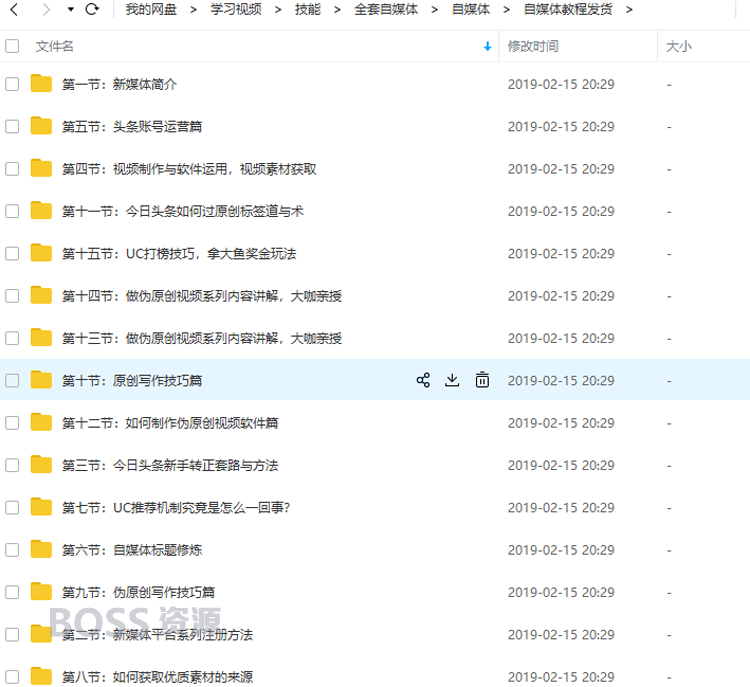Check the box for 第二节 新媒体平台注册
Screen dimensions: 750x687
click(12, 635)
